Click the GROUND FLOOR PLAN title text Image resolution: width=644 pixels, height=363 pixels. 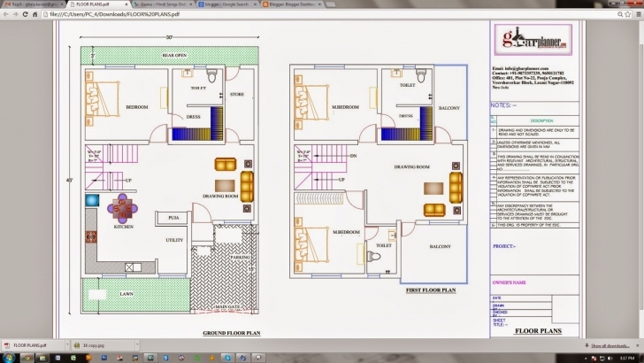pyautogui.click(x=232, y=333)
